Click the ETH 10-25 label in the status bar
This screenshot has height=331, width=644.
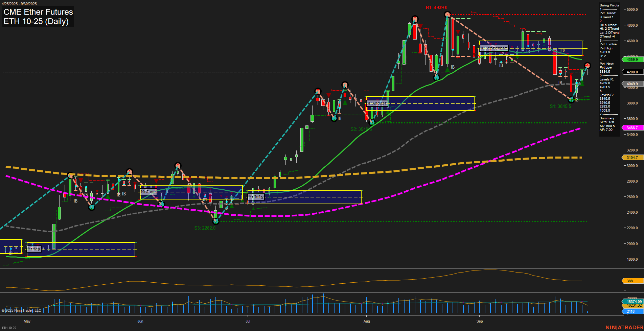[9, 327]
